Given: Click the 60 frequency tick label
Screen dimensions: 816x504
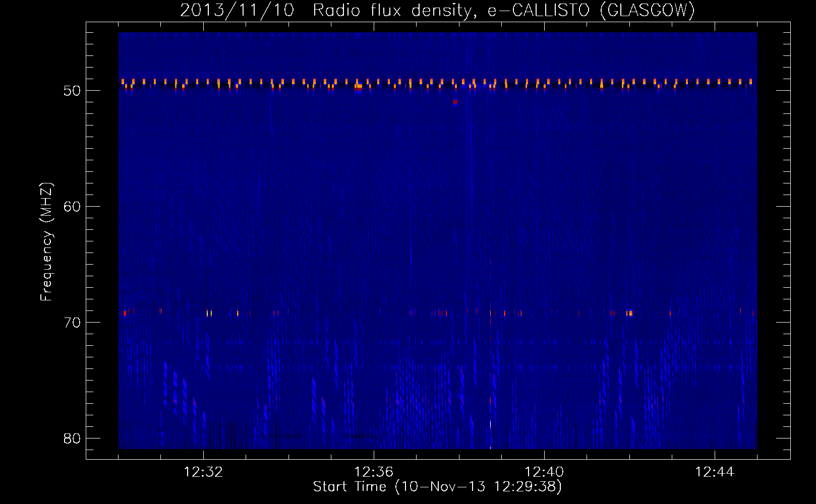Looking at the screenshot, I should tap(72, 207).
